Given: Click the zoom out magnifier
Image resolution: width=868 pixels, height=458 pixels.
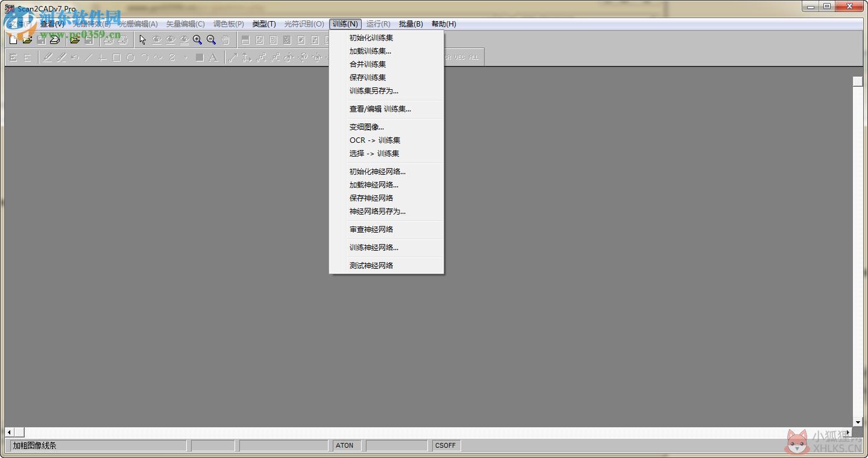Looking at the screenshot, I should pyautogui.click(x=211, y=40).
